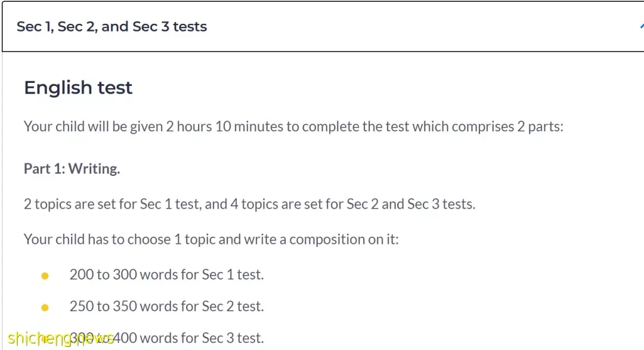Click the words 'Your child will be given'
Image resolution: width=644 pixels, height=350 pixels.
tap(93, 126)
